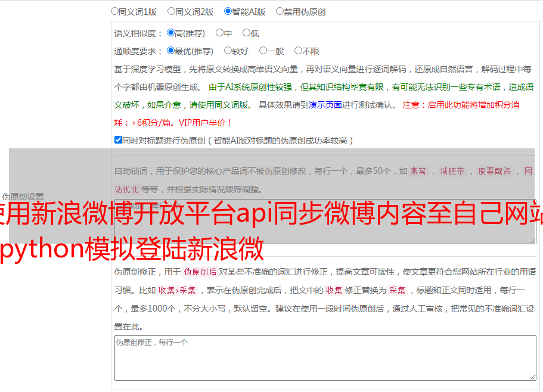The width and height of the screenshot is (543, 392).
Task: Select the 同义词2版 radio option
Action: [x=171, y=11]
